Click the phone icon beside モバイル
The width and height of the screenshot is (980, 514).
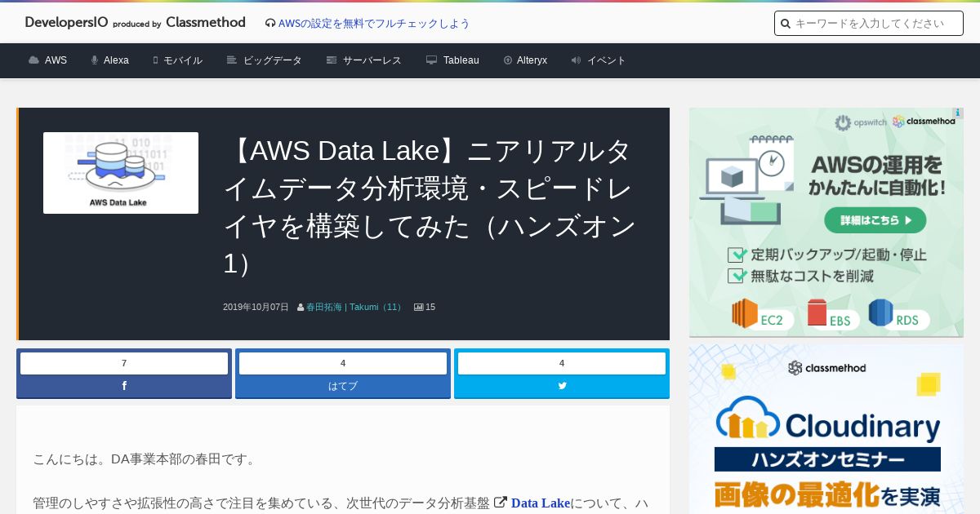(155, 60)
